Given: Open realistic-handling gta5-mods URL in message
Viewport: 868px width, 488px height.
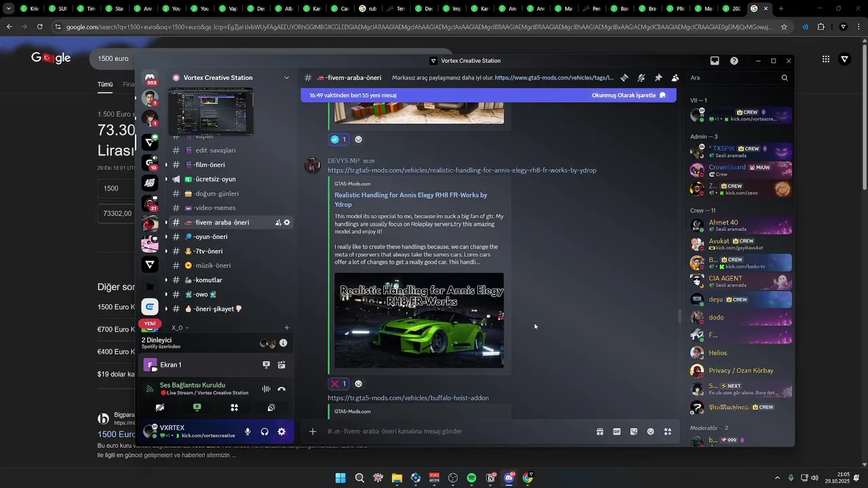Looking at the screenshot, I should coord(462,170).
